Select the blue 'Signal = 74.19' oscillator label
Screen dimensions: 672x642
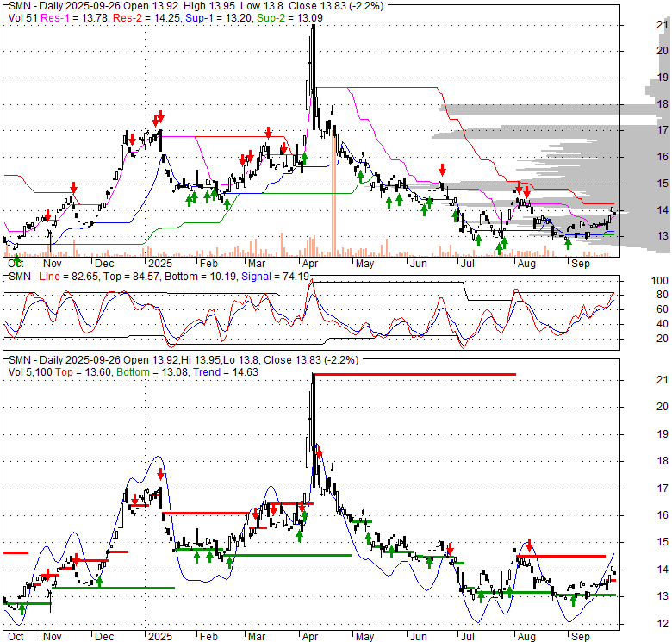coord(275,277)
